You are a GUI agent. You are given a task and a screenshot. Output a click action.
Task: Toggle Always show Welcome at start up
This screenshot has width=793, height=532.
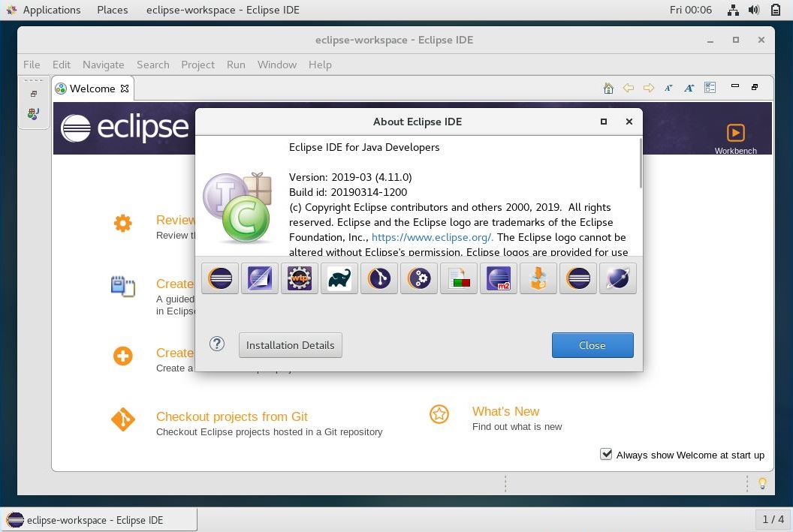click(605, 454)
